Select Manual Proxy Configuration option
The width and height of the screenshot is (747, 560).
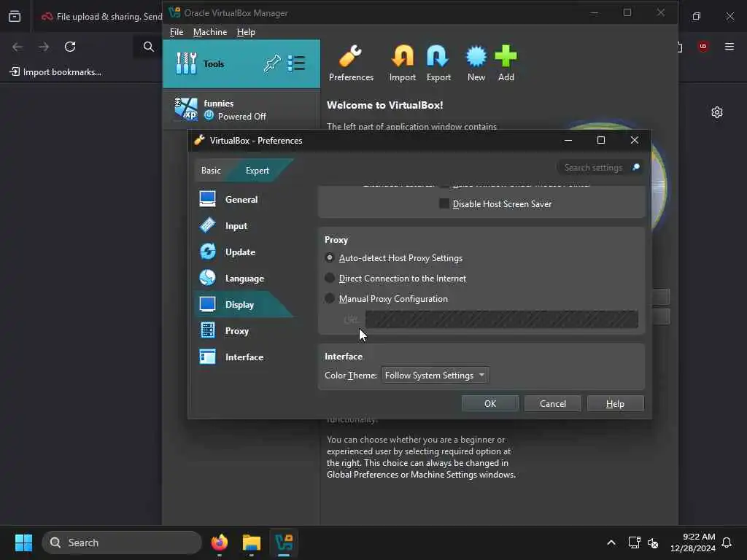pos(329,298)
